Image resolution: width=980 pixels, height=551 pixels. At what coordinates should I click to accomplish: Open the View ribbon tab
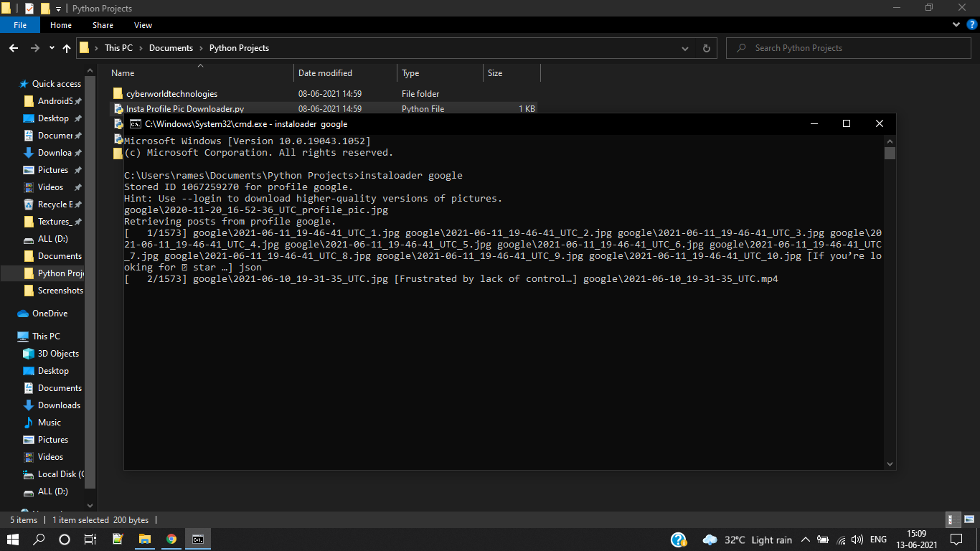point(143,25)
